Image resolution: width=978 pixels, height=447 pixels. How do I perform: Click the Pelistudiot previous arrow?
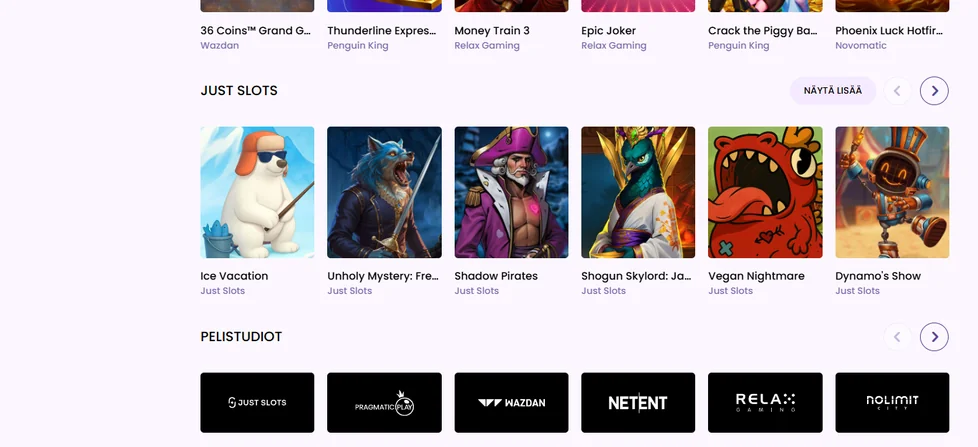coord(898,337)
